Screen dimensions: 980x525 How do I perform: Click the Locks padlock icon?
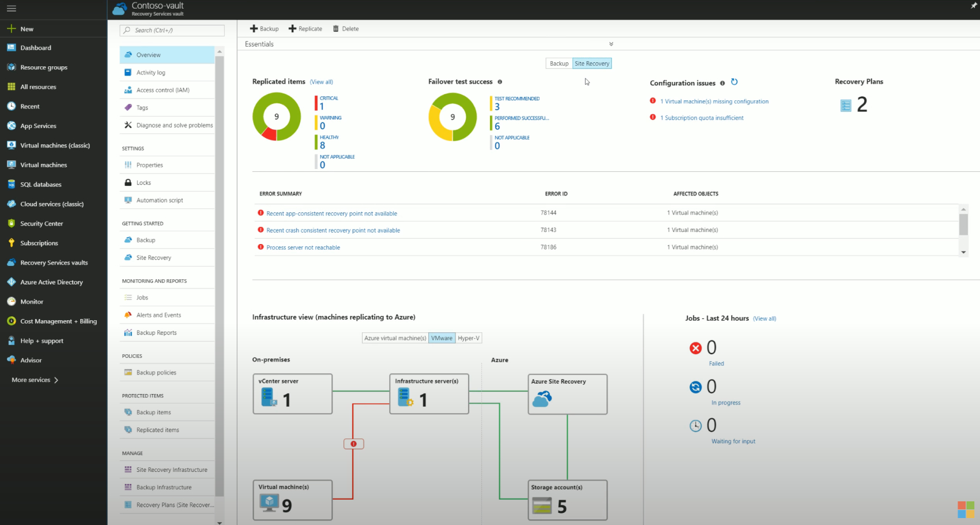click(x=128, y=182)
